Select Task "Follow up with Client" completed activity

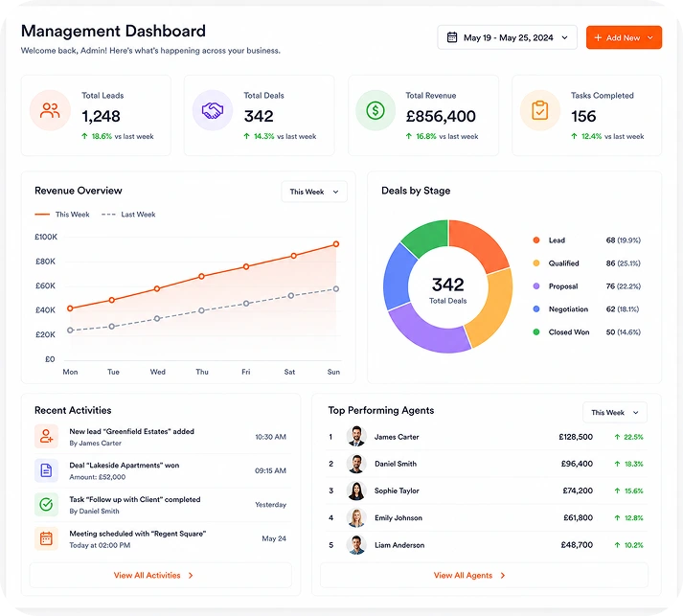(160, 505)
